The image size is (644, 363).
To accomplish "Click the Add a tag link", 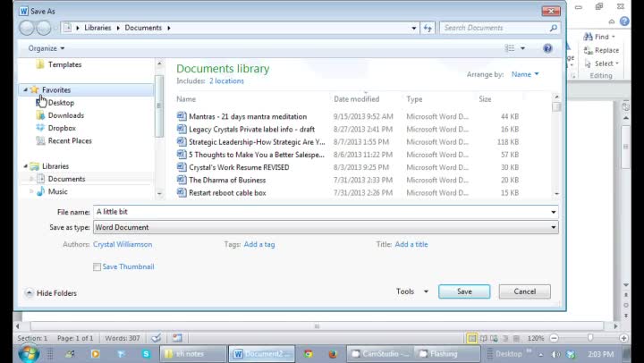I will point(259,244).
